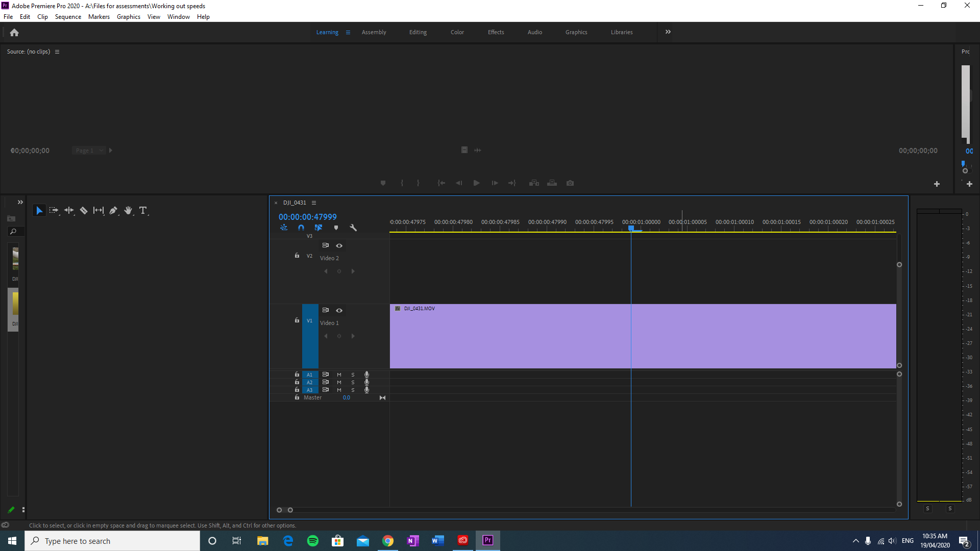Click the Add Marker icon in the timeline
The height and width of the screenshot is (551, 980).
336,228
